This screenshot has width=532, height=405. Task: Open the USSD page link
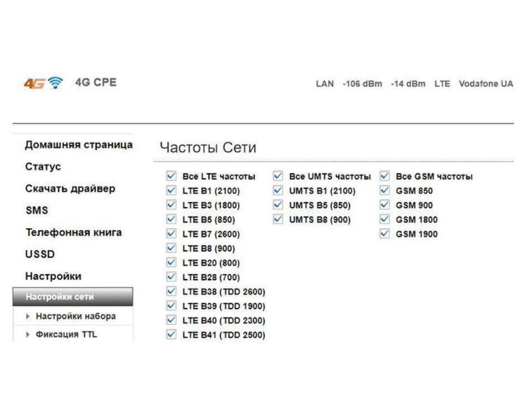[40, 254]
